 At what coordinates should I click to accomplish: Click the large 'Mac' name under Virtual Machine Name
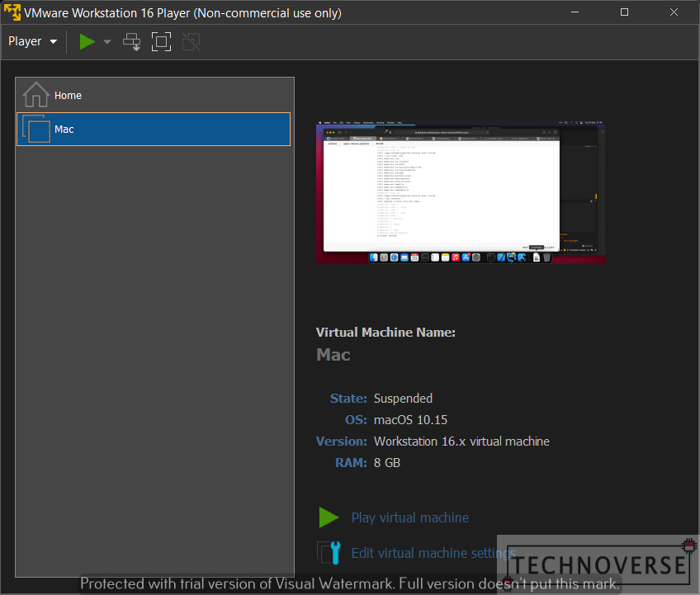[333, 355]
